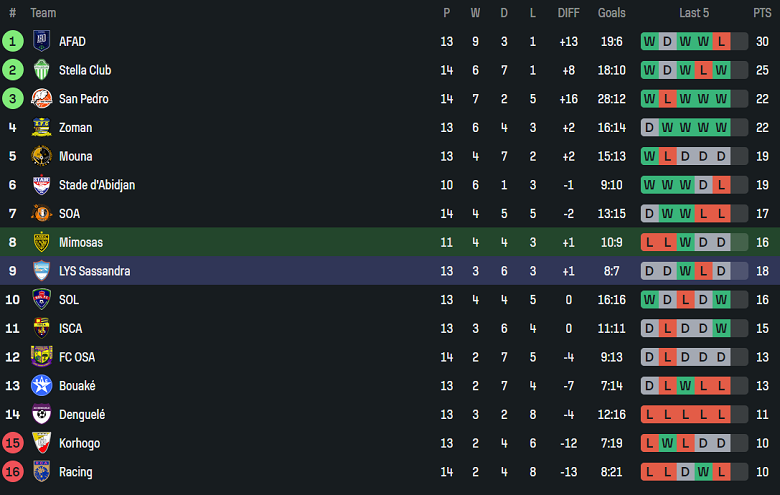Click the San Pedro team logo
The image size is (780, 495).
(41, 99)
